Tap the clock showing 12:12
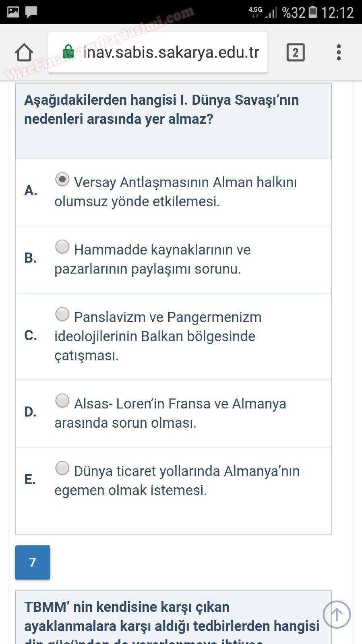Viewport: 362px width, 644px height. click(x=337, y=12)
